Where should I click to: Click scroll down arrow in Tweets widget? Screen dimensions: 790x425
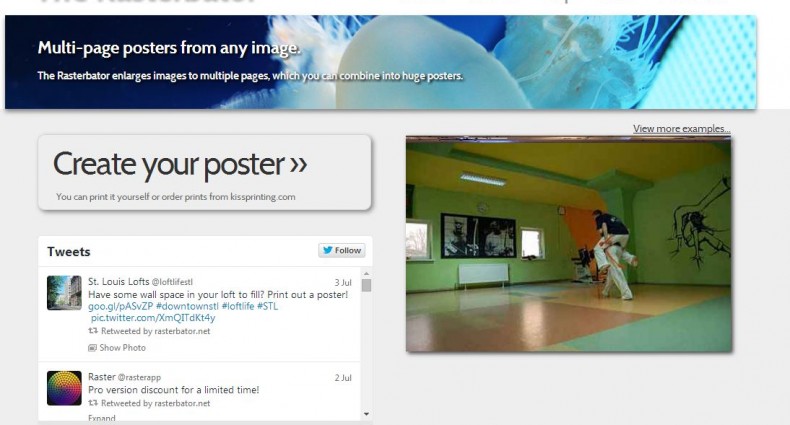[x=366, y=412]
